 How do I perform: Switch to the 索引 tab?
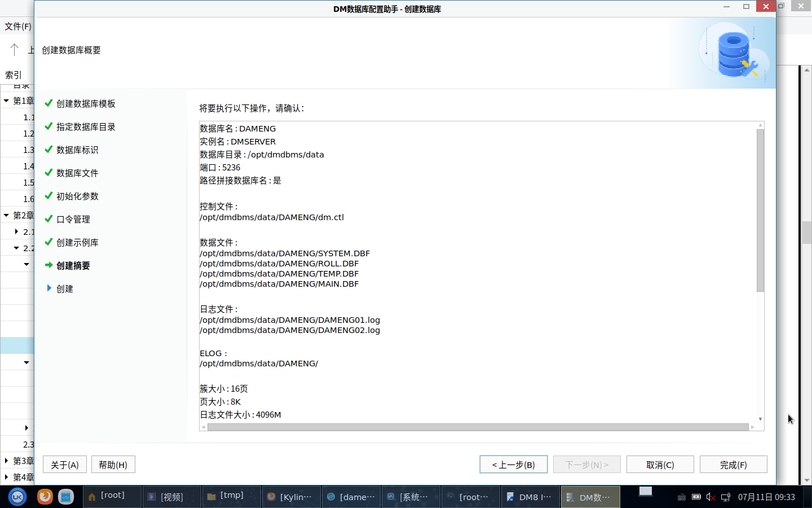coord(14,75)
